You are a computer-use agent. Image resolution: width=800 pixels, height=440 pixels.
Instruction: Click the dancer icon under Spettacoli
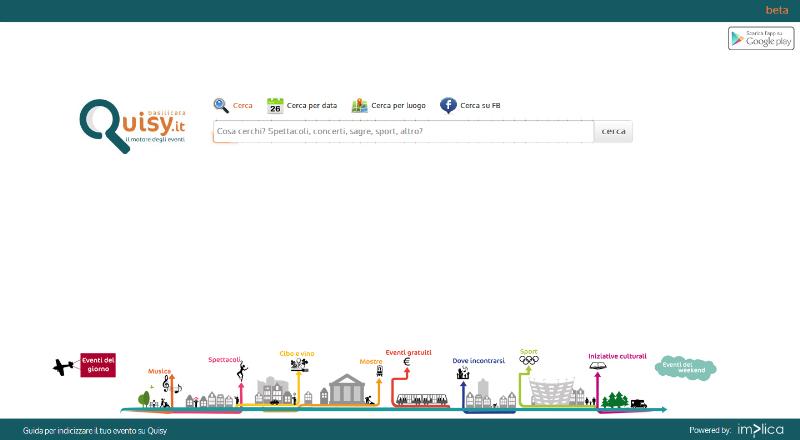[x=242, y=372]
